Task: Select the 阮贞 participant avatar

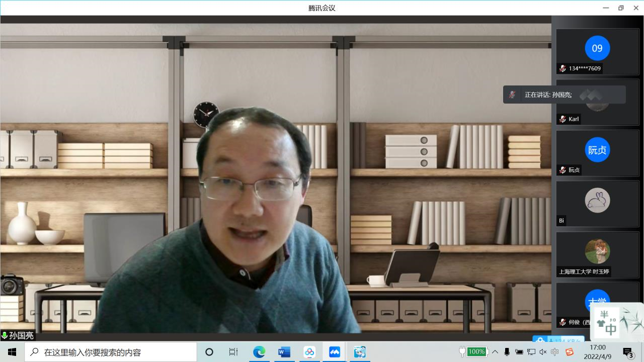Action: click(597, 150)
